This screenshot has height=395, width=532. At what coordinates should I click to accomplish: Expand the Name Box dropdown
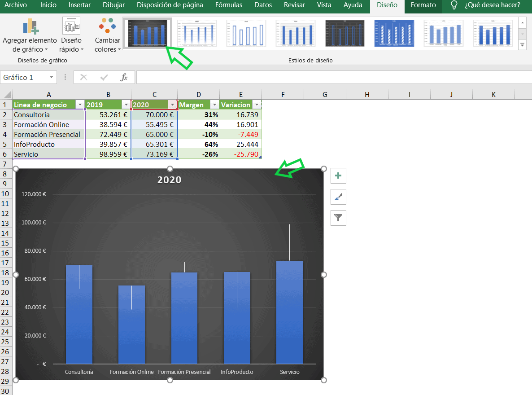(51, 78)
